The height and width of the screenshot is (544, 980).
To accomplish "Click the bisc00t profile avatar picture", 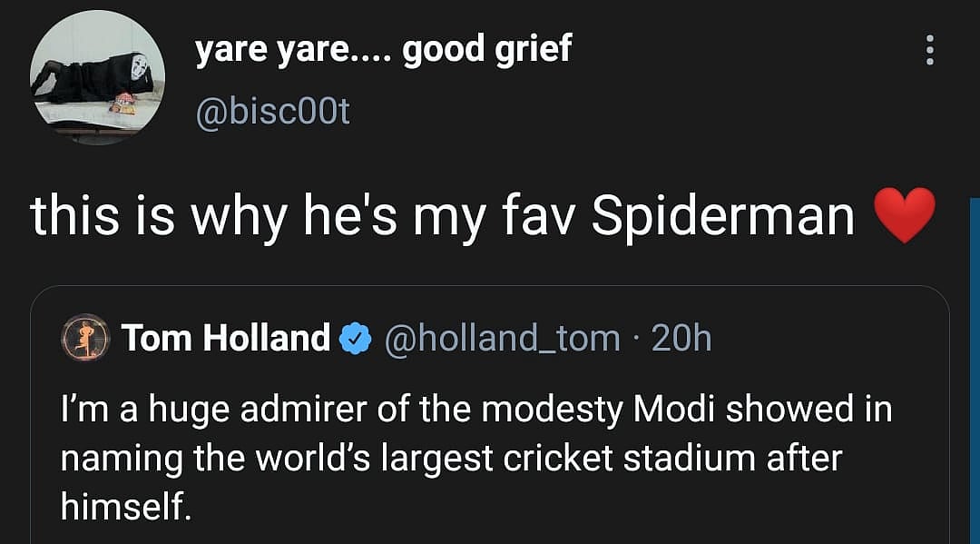I will tap(97, 78).
